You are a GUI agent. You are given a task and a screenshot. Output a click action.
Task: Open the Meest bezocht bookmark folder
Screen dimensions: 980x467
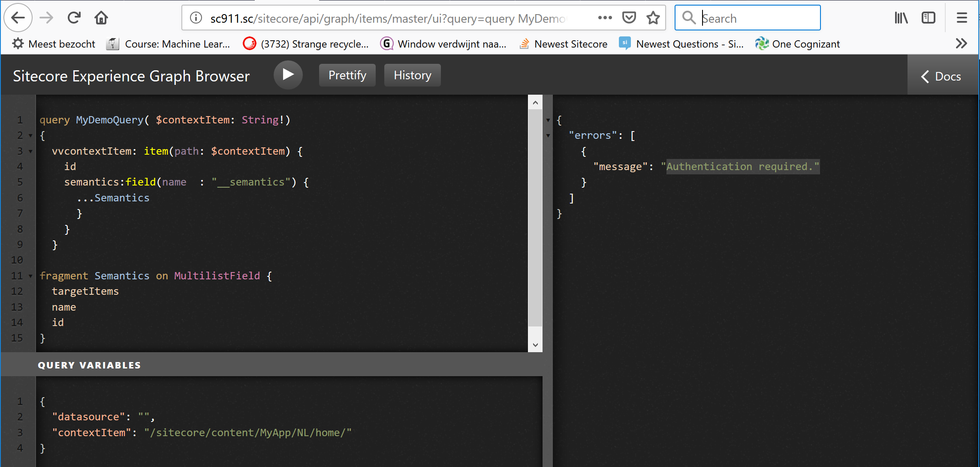(54, 44)
